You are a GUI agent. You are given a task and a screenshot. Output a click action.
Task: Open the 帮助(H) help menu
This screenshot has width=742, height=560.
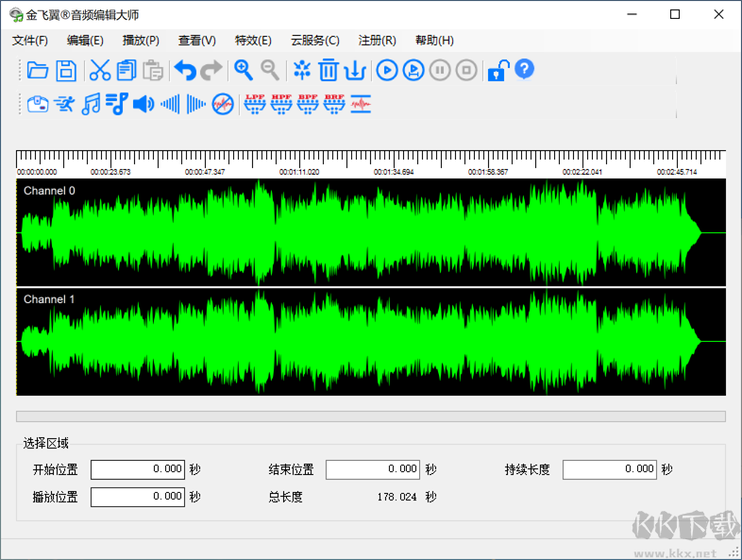434,41
